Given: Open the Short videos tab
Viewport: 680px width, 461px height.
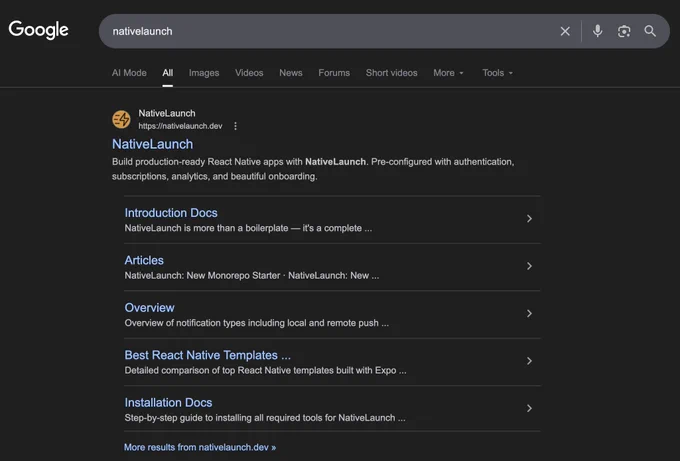Looking at the screenshot, I should point(391,73).
